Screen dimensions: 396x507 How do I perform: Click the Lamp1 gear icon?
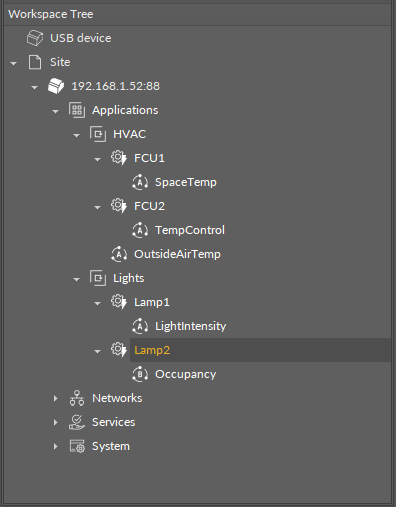tap(119, 302)
